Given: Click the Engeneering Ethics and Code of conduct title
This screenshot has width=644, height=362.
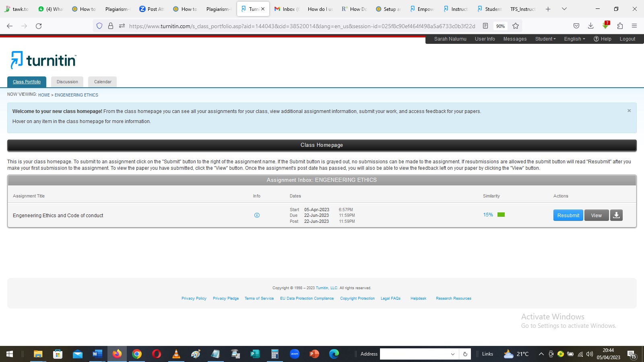Looking at the screenshot, I should pos(58,216).
